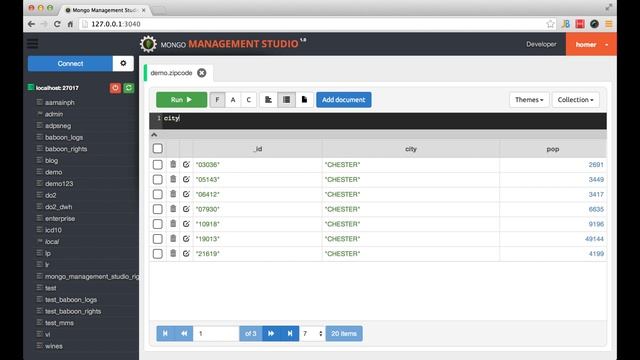Delete row with id 19013
The image size is (640, 360).
pos(173,238)
